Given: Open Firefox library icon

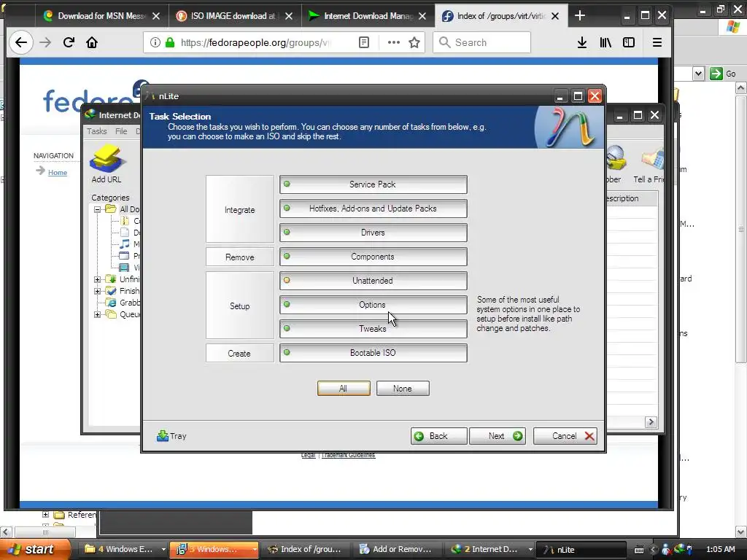Looking at the screenshot, I should point(605,42).
